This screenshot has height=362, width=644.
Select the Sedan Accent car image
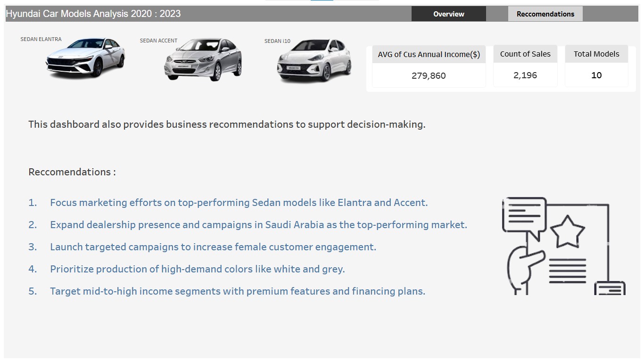[203, 59]
